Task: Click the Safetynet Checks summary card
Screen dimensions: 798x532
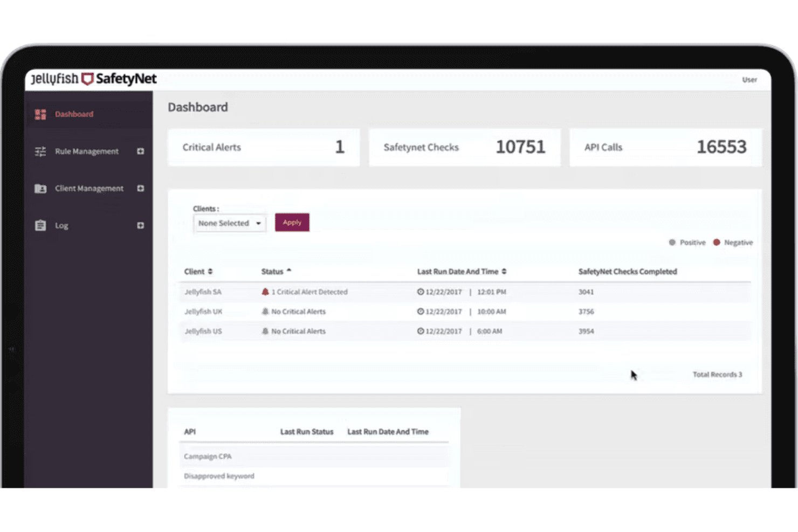Action: click(465, 147)
